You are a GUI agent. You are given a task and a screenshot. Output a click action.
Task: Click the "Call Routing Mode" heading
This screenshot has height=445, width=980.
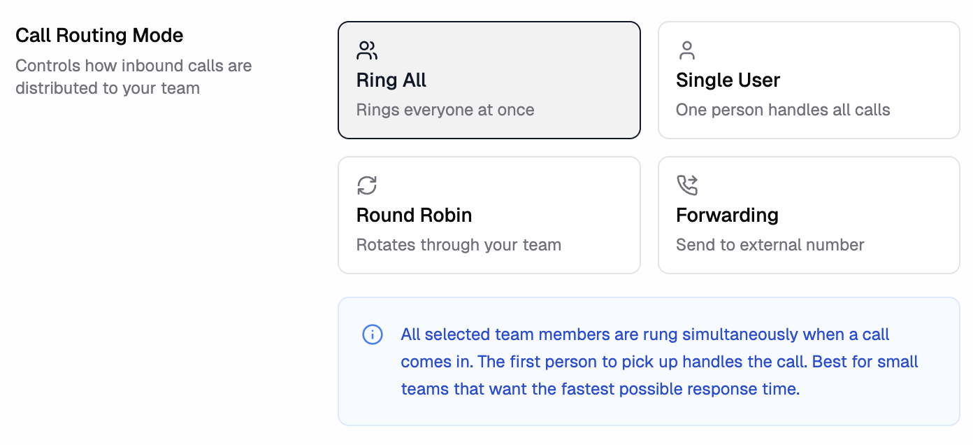pos(99,36)
